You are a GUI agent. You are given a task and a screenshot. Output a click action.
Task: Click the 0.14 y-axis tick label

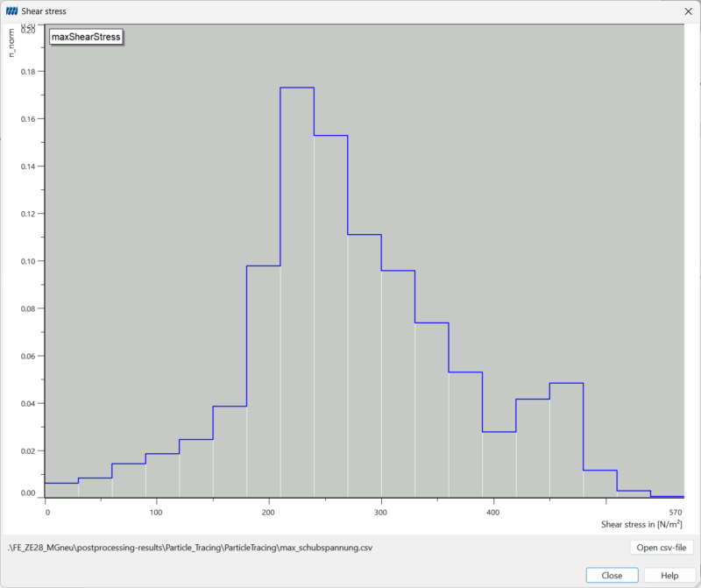point(28,166)
